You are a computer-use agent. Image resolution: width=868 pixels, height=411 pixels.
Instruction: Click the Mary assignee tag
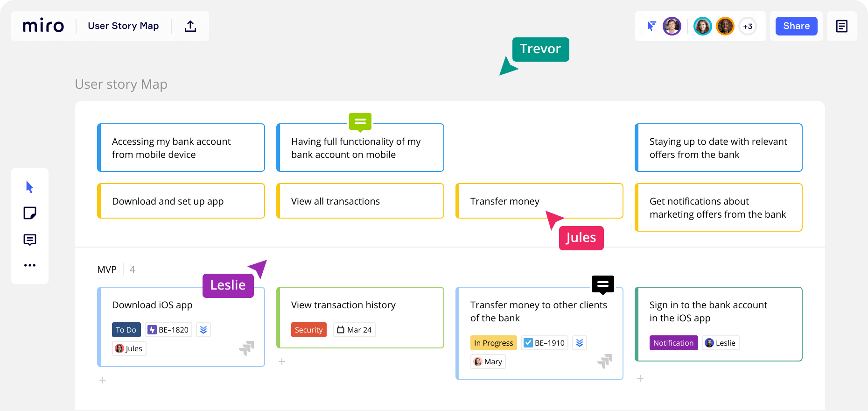pos(488,361)
